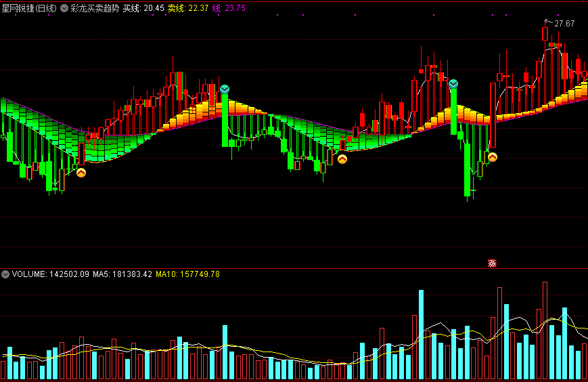Screen dimensions: 588x382
Task: Click the VOLUME: 142502.09 readout
Action: [x=51, y=274]
